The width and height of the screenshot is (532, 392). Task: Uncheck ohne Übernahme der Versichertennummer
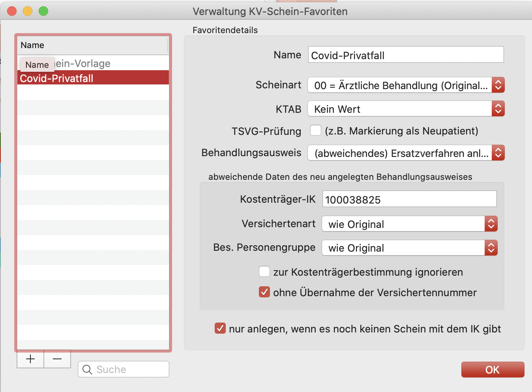point(264,292)
